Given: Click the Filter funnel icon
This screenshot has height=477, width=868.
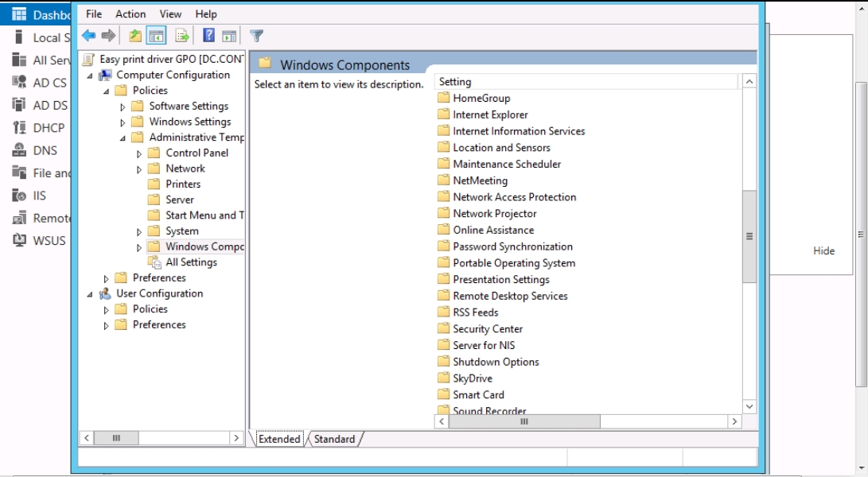Looking at the screenshot, I should tap(256, 36).
